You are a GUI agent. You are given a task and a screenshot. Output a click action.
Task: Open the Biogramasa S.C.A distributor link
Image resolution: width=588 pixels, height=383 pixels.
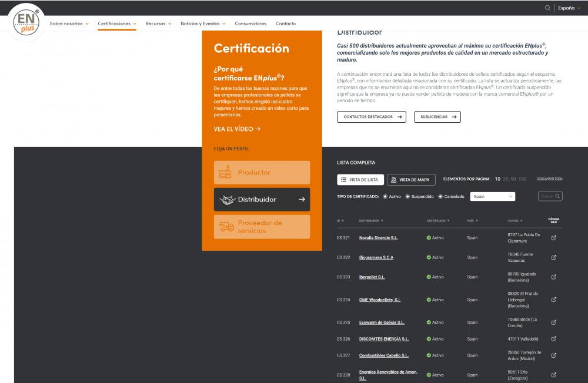tap(376, 257)
